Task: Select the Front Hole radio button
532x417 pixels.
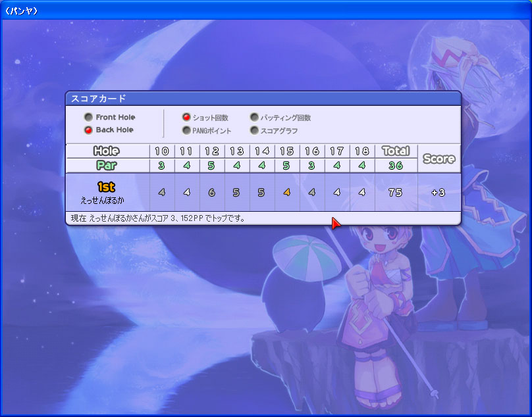Action: point(88,118)
